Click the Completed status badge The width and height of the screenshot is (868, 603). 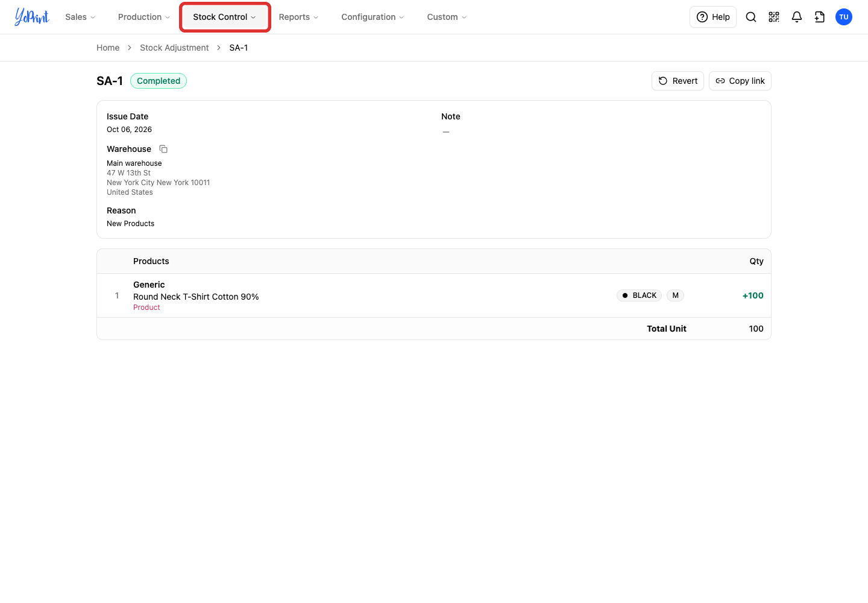tap(159, 81)
